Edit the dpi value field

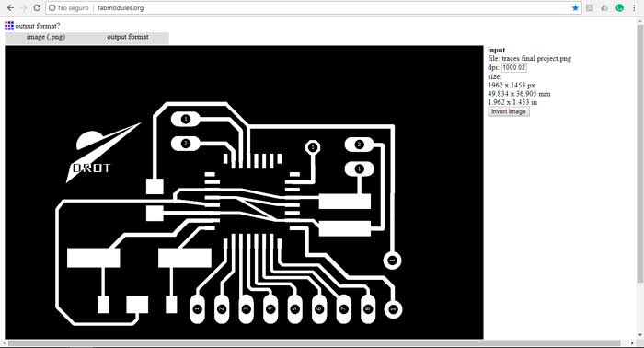pos(513,67)
